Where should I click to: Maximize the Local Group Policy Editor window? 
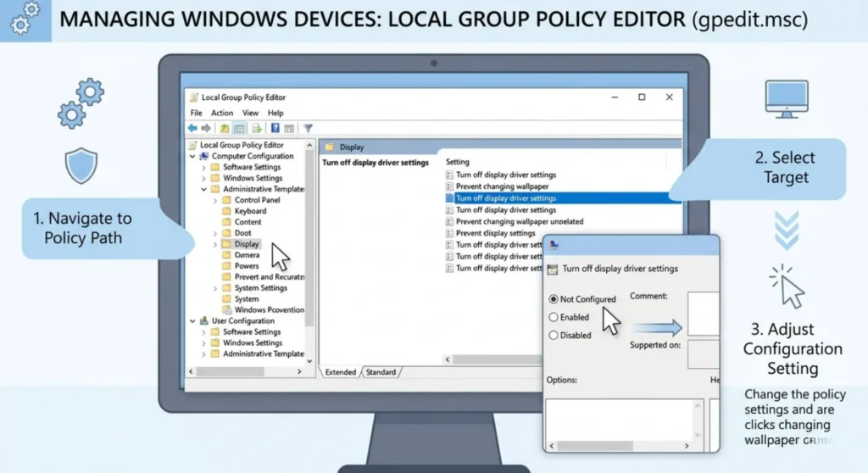642,97
